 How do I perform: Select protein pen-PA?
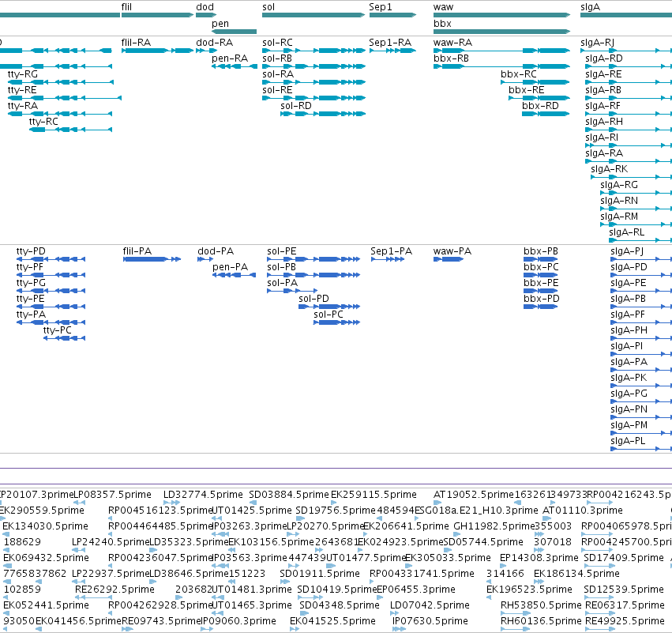235,275
